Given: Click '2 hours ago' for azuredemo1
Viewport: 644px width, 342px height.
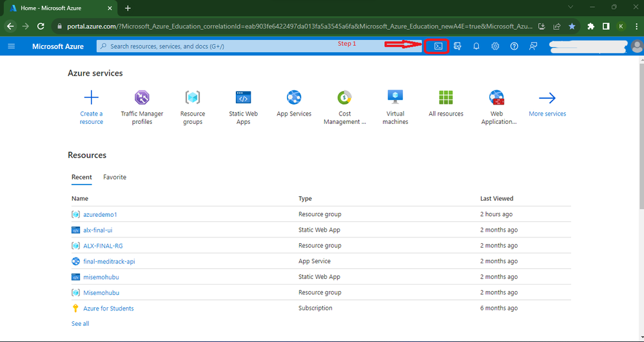Looking at the screenshot, I should click(496, 214).
